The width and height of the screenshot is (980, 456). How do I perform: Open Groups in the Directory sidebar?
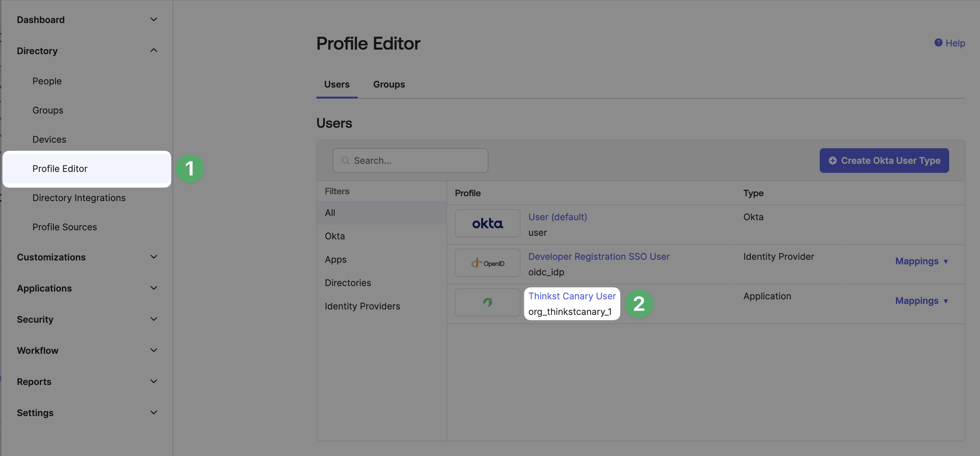pos(48,110)
